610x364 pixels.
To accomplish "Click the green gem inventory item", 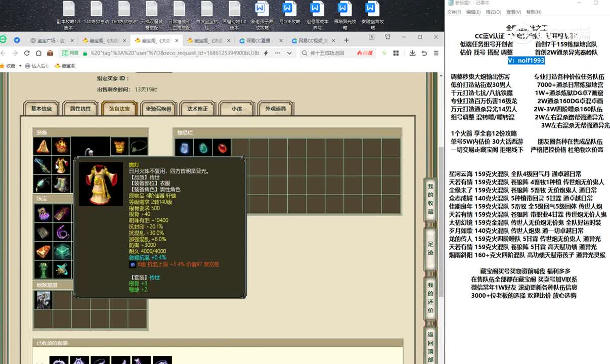I will [203, 148].
